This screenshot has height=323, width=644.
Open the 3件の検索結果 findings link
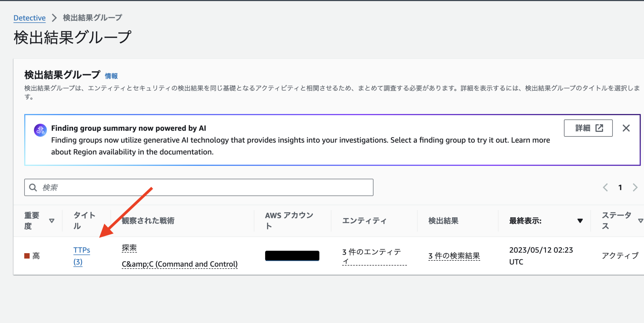(x=453, y=256)
